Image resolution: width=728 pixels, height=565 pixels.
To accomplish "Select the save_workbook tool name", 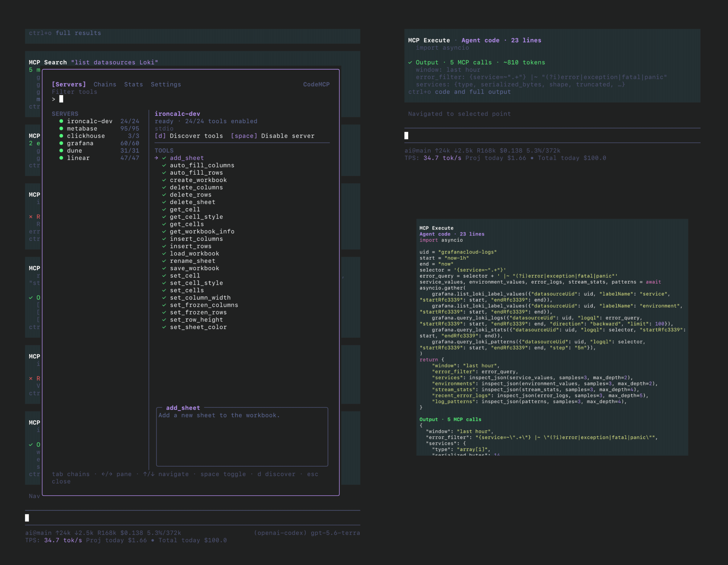I will [195, 268].
